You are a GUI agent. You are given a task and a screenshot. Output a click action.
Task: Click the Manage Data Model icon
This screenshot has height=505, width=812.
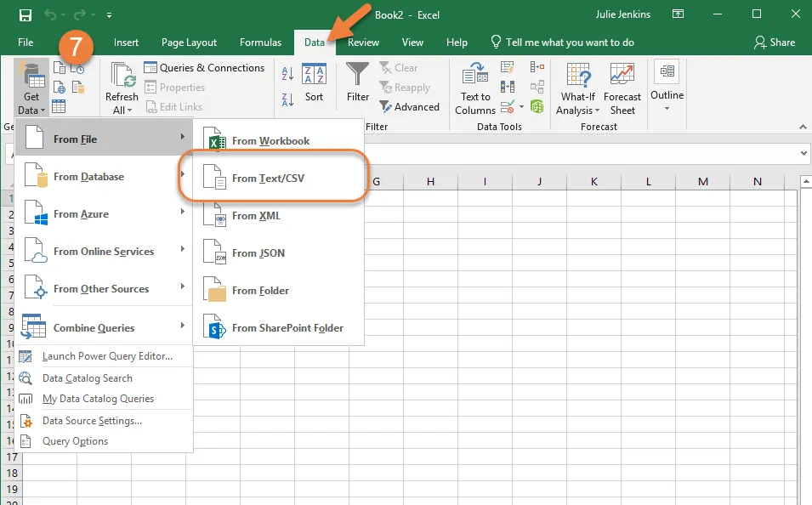click(537, 107)
